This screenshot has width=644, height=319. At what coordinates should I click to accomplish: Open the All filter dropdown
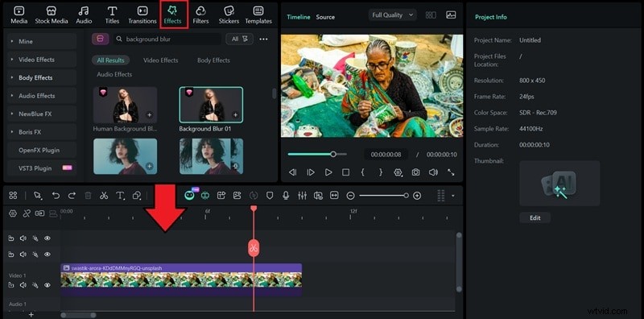pyautogui.click(x=239, y=39)
